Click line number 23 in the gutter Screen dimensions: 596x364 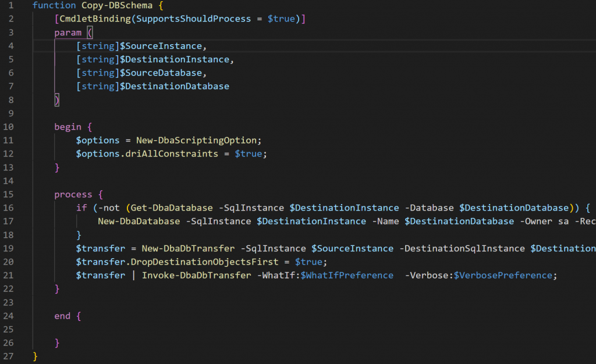coord(8,302)
